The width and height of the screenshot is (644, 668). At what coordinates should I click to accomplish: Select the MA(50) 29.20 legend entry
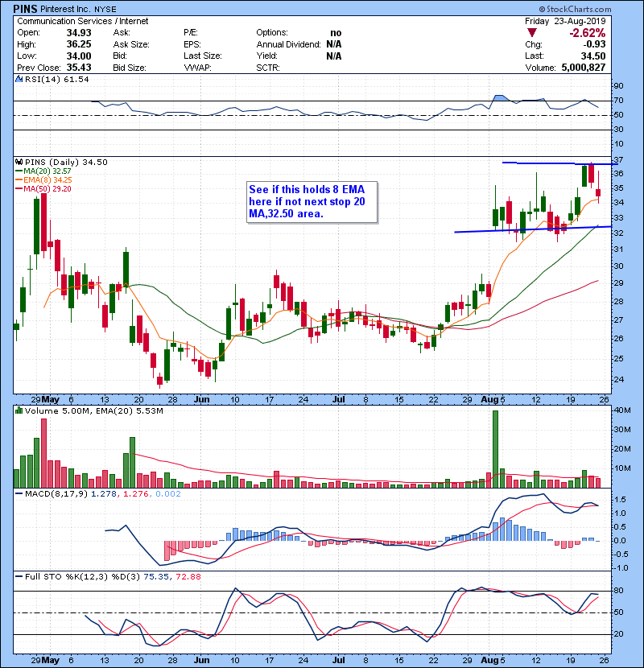[43, 188]
